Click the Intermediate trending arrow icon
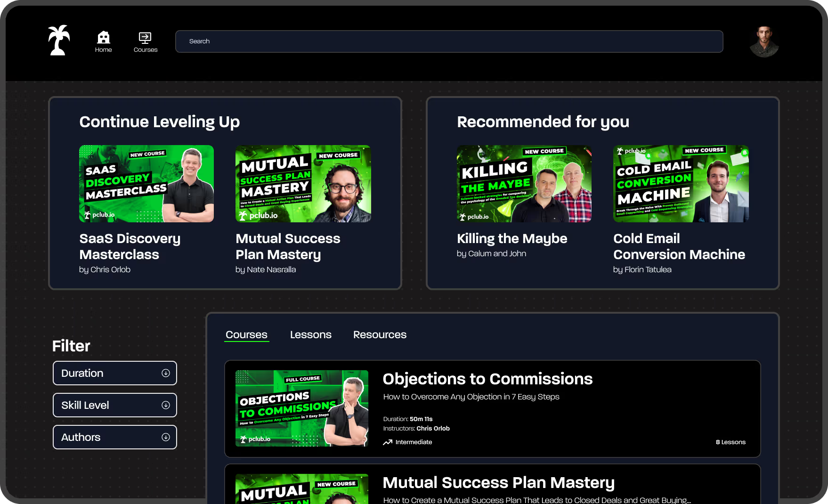Image resolution: width=828 pixels, height=504 pixels. coord(388,442)
